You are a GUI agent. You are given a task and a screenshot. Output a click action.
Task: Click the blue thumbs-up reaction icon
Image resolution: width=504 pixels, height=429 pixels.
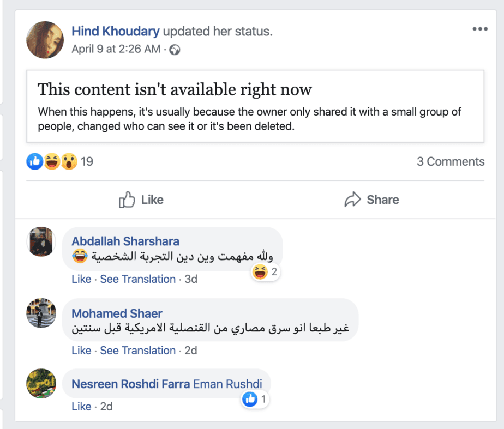pos(34,161)
